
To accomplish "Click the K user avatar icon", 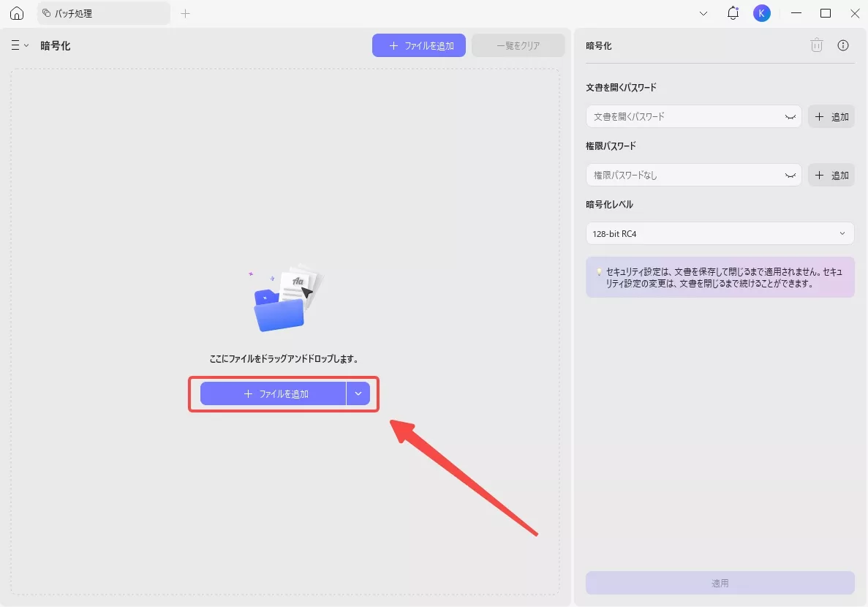I will pos(761,12).
